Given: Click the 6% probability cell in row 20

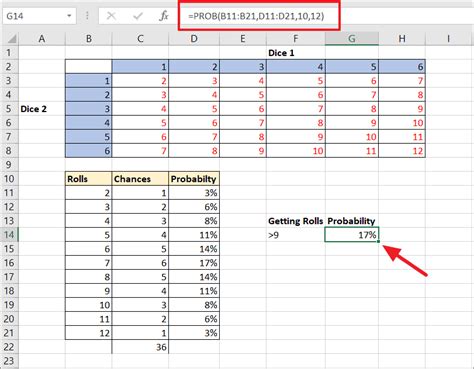Looking at the screenshot, I should (x=194, y=319).
